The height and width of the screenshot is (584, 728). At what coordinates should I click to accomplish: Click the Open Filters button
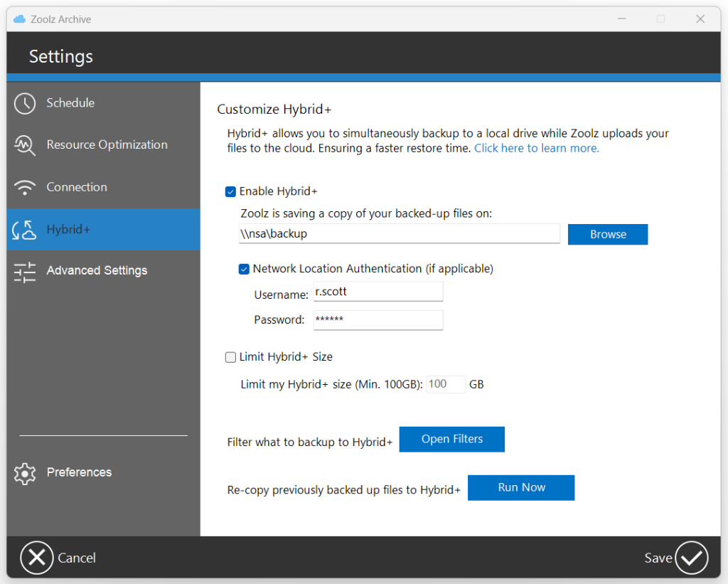pyautogui.click(x=451, y=439)
